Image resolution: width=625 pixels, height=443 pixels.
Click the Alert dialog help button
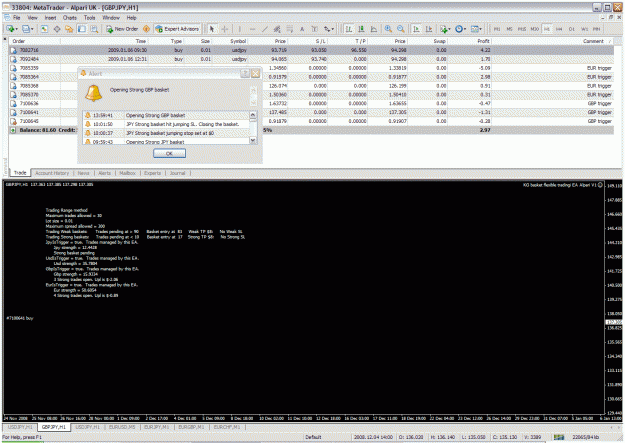[x=245, y=73]
